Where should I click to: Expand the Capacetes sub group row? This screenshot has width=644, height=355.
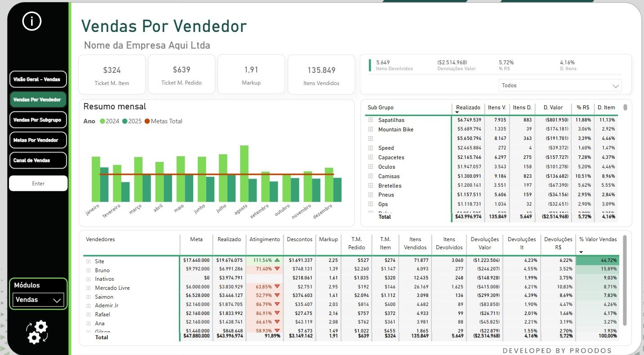[371, 157]
